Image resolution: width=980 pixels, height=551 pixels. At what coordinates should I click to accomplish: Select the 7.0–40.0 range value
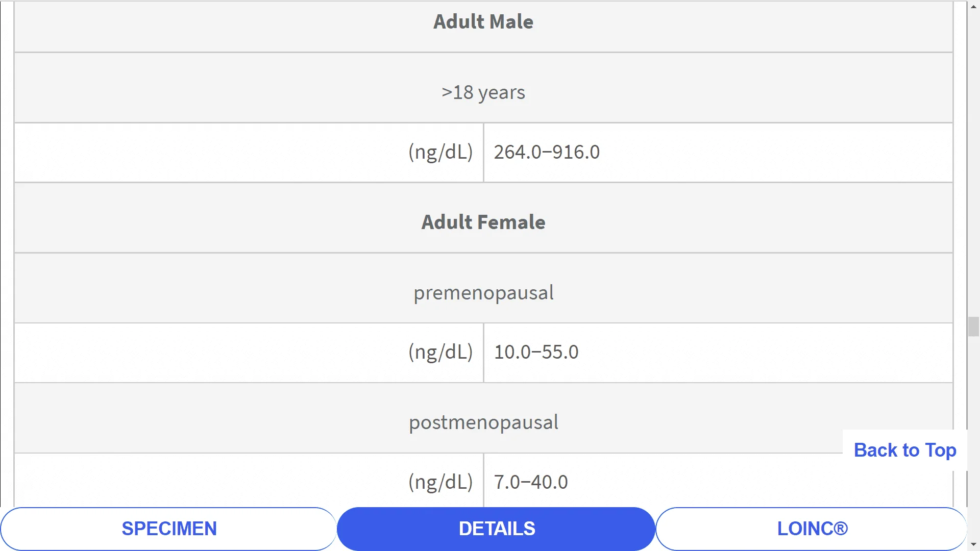[530, 482]
